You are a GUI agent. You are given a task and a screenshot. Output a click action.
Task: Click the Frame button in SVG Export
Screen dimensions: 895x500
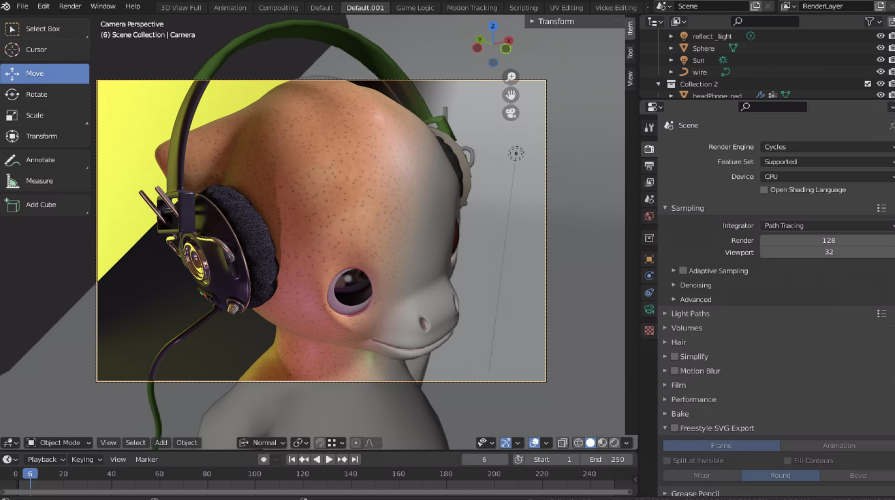click(x=721, y=446)
